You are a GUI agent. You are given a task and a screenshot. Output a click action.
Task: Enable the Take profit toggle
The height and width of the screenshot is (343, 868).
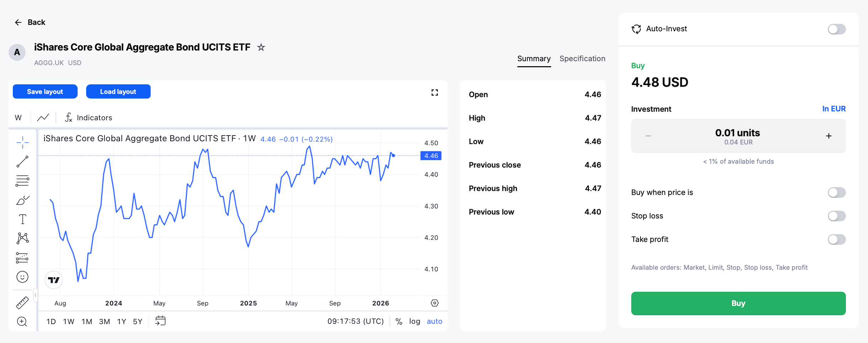click(837, 239)
